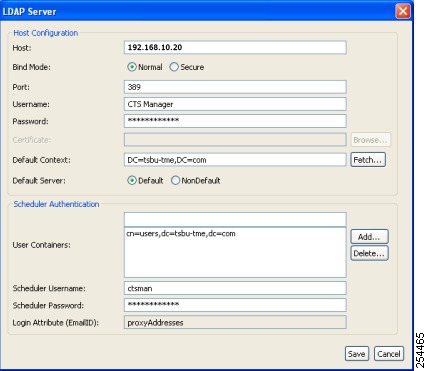Click the Port field containing 389
This screenshot has width=427, height=371.
tap(235, 87)
